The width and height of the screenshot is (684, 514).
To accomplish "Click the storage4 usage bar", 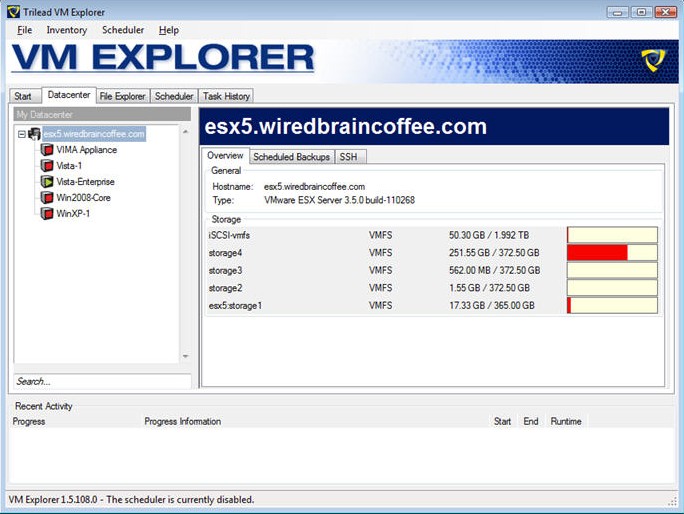I will point(612,253).
